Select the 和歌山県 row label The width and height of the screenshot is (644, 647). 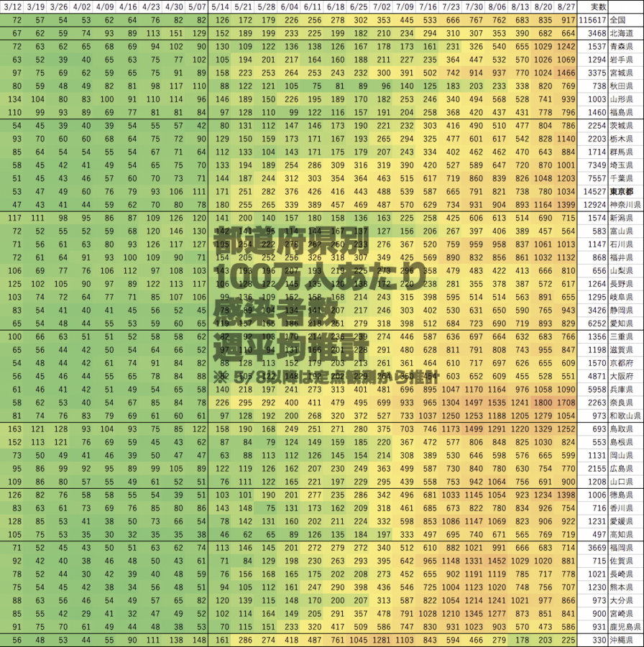click(x=625, y=416)
